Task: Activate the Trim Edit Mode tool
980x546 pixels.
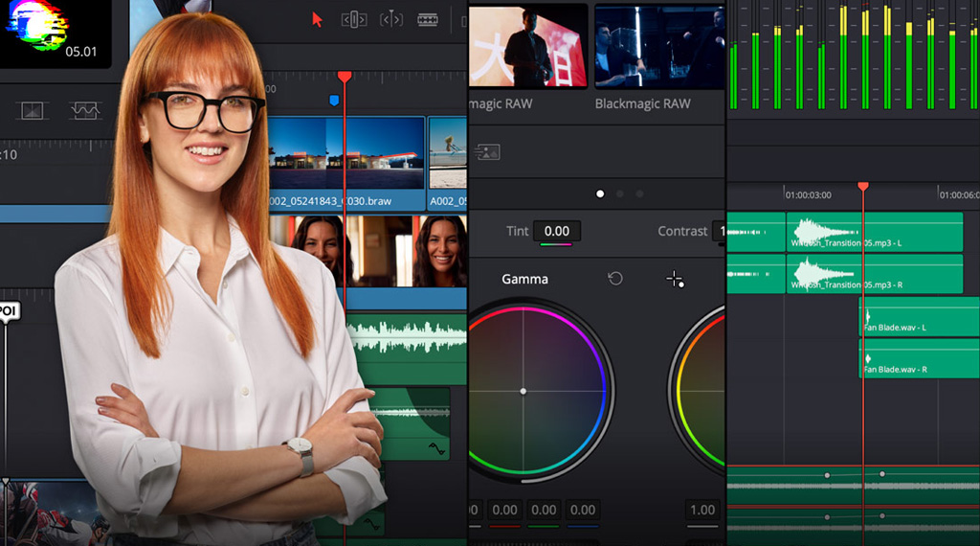Action: click(x=354, y=20)
